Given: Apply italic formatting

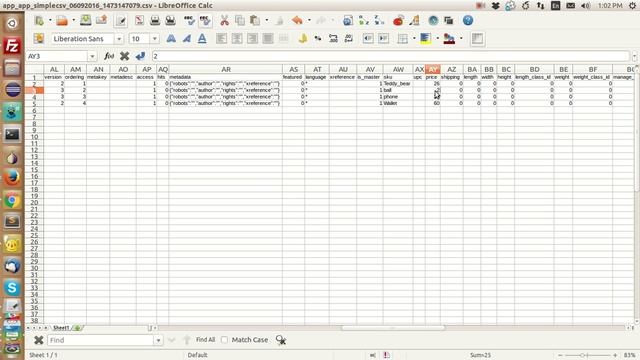Looking at the screenshot, I should (187, 39).
